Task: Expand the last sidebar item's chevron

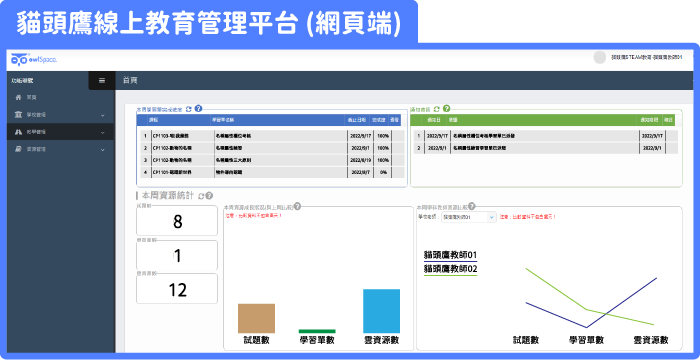Action: click(103, 150)
